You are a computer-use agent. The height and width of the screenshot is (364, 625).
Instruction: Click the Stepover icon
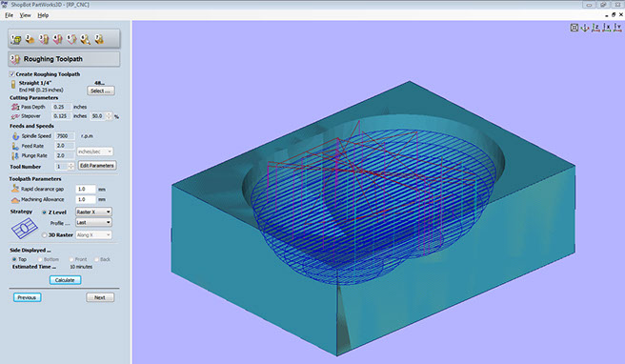pos(15,116)
